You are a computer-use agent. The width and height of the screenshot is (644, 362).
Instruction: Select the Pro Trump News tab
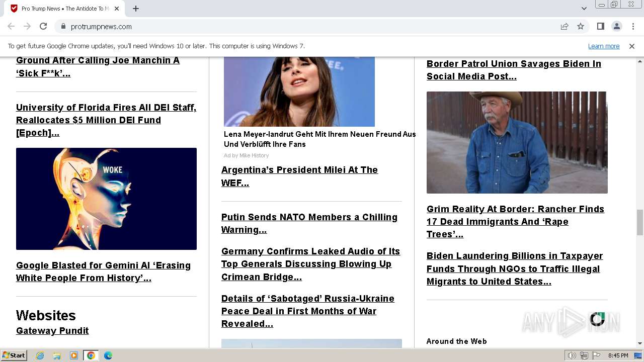[x=65, y=9]
